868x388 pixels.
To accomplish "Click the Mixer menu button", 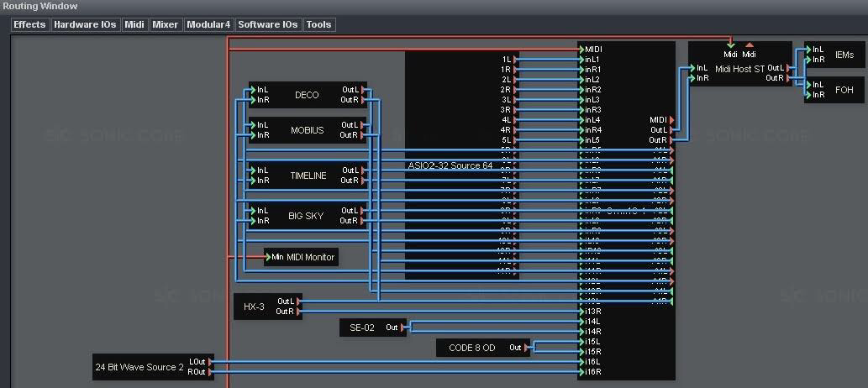I will 165,25.
